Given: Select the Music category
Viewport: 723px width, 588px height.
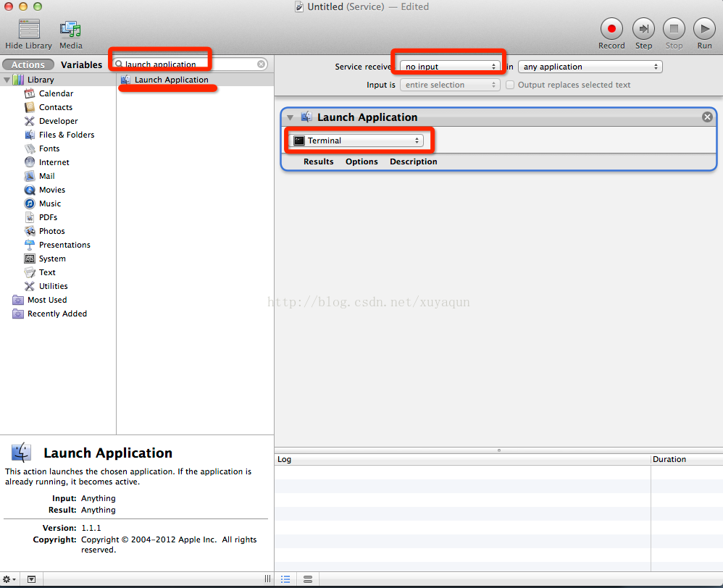Looking at the screenshot, I should [50, 203].
